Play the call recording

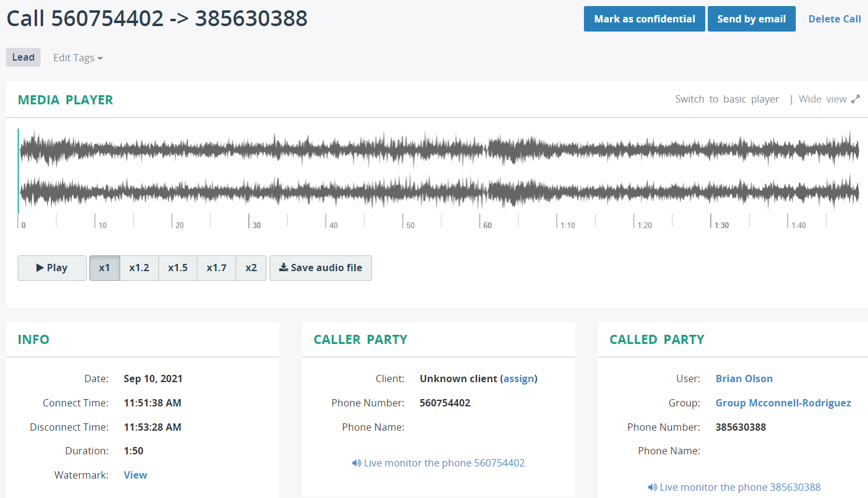tap(52, 268)
